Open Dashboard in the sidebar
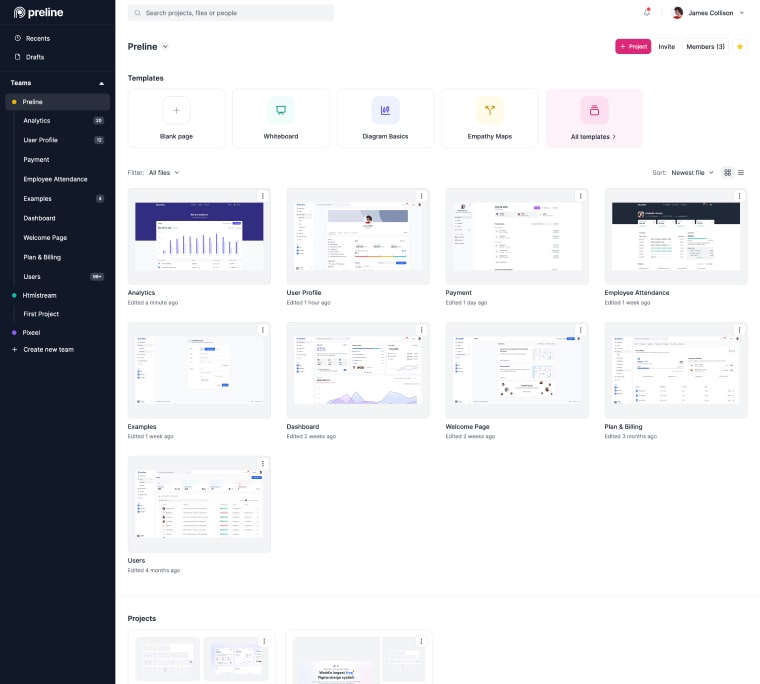The width and height of the screenshot is (760, 684). 39,218
